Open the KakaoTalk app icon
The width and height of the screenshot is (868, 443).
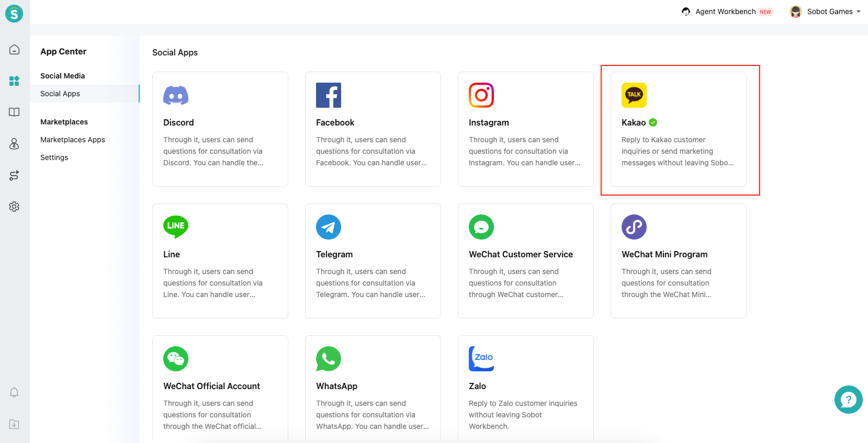[x=634, y=95]
